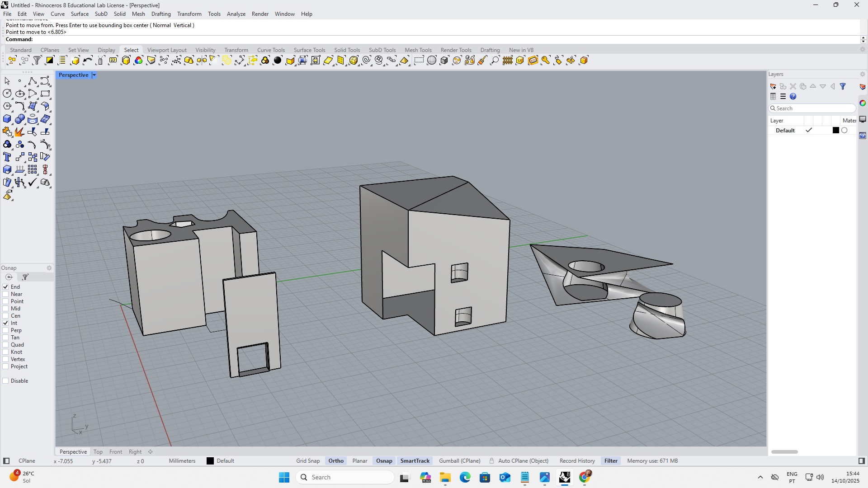Image resolution: width=868 pixels, height=488 pixels.
Task: Choose the Polyline tool in sidebar
Action: pyautogui.click(x=32, y=81)
